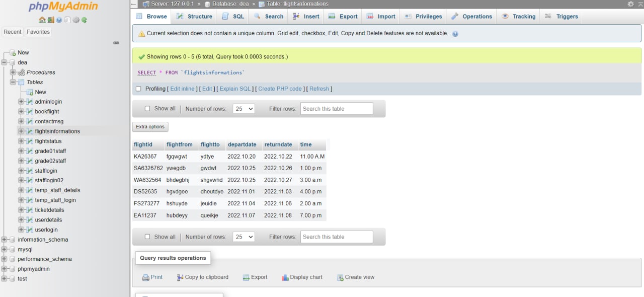Expand the information_schema database

pos(5,240)
